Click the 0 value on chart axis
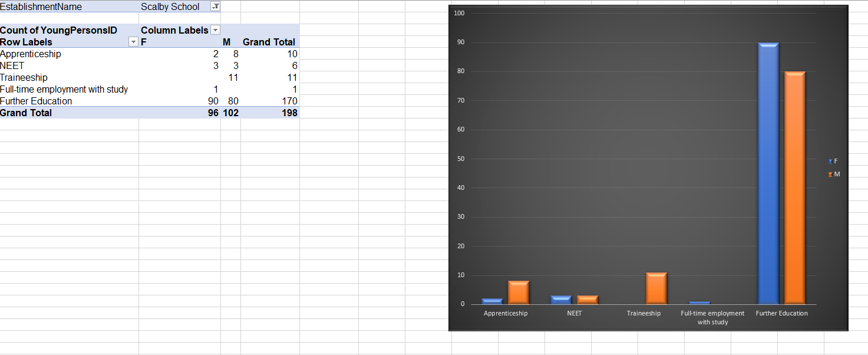868x355 pixels. pos(463,304)
